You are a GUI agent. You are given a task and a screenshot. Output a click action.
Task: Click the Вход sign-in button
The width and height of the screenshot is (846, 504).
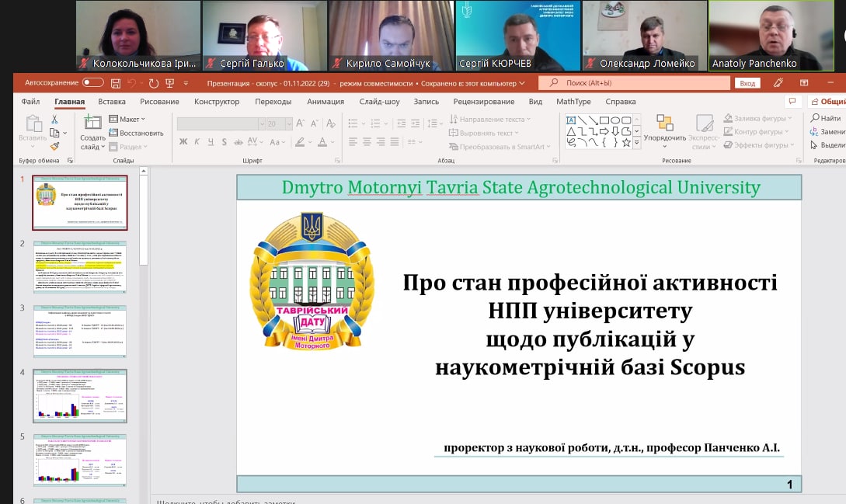click(747, 83)
